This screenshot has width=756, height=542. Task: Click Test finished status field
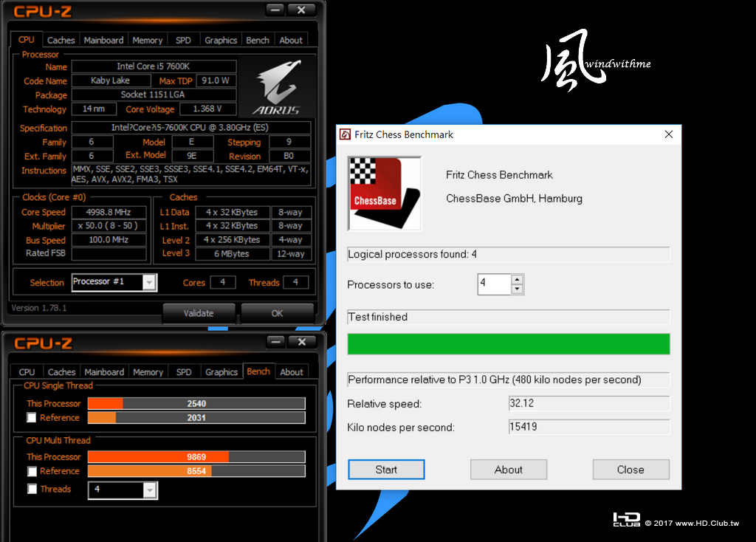509,317
